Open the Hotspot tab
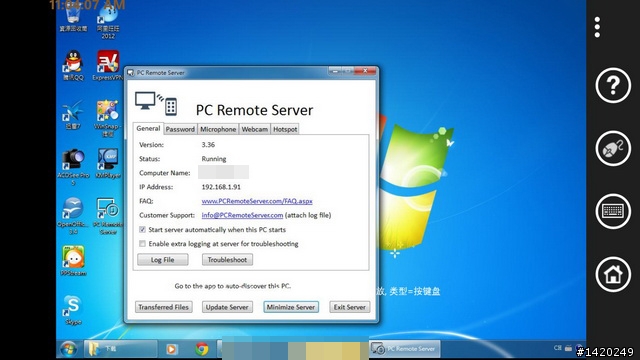This screenshot has width=640, height=360. point(285,129)
